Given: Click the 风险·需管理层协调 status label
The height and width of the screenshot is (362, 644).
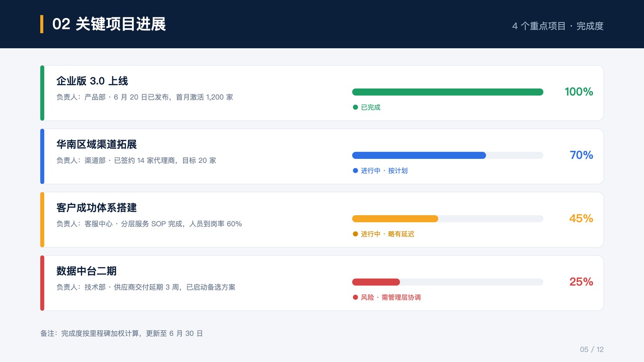Looking at the screenshot, I should [391, 297].
